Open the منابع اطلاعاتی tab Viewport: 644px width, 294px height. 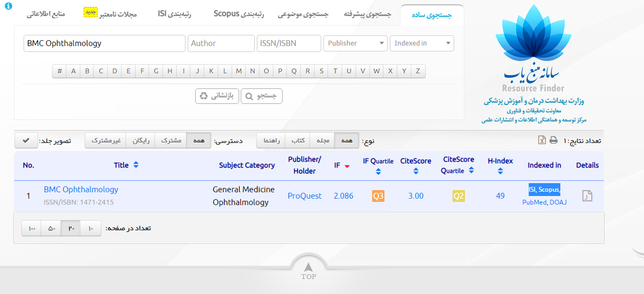46,14
